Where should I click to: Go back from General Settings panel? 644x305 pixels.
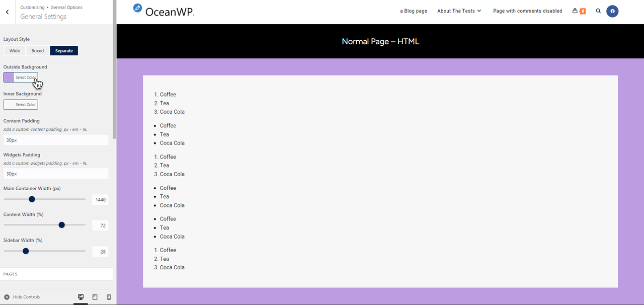tap(7, 12)
